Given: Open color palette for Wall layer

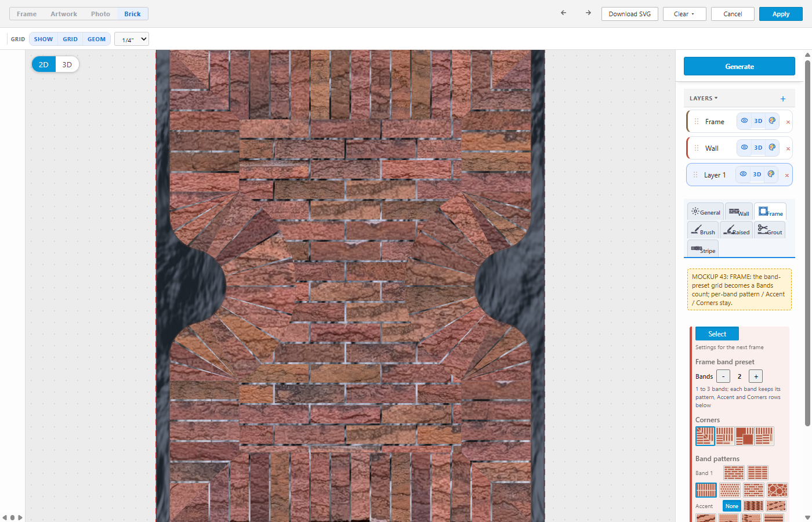Looking at the screenshot, I should pos(772,147).
